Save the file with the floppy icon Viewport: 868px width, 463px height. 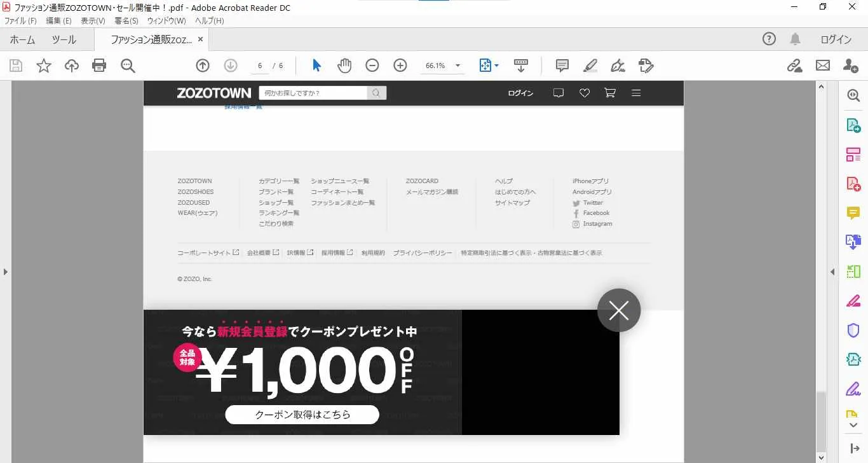[x=16, y=66]
